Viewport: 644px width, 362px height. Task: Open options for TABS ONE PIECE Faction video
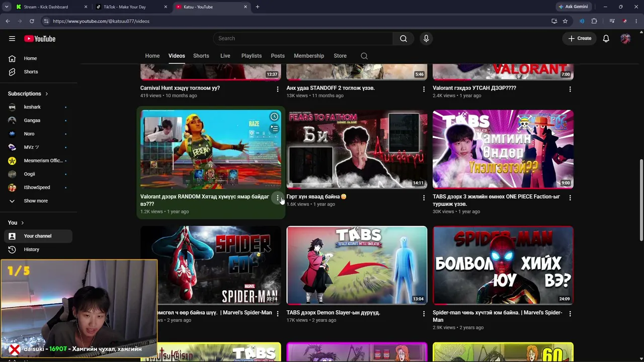click(x=570, y=198)
